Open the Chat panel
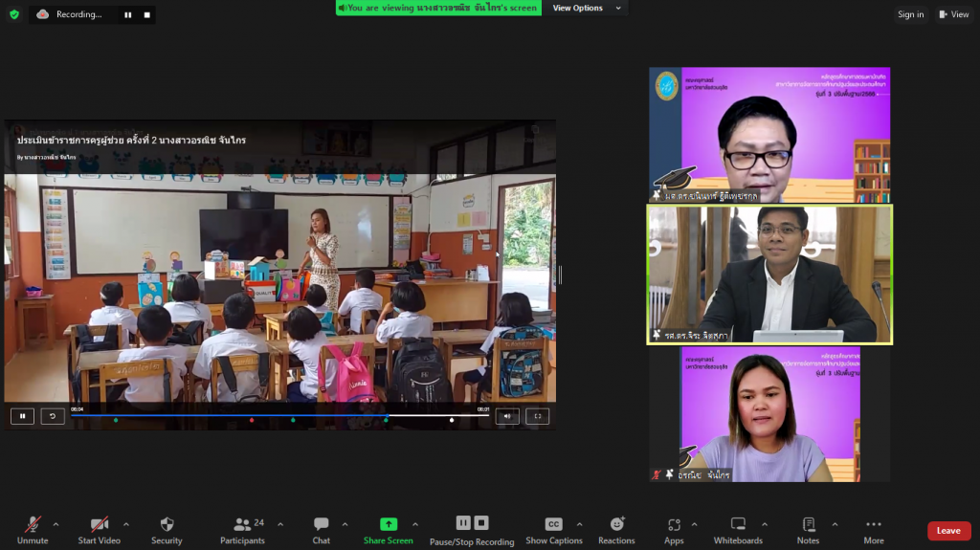980x550 pixels. [x=322, y=525]
